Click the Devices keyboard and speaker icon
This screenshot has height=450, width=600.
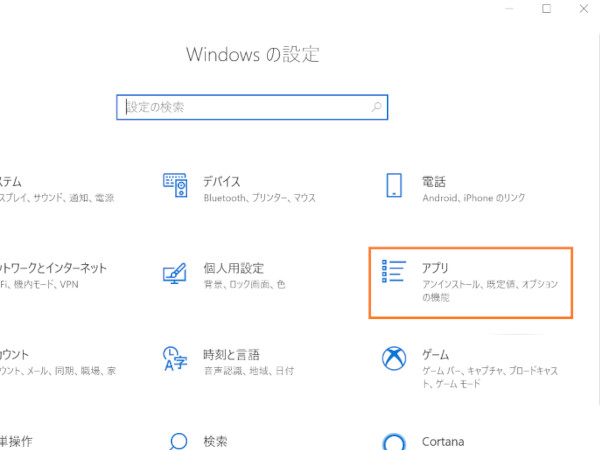pos(175,185)
